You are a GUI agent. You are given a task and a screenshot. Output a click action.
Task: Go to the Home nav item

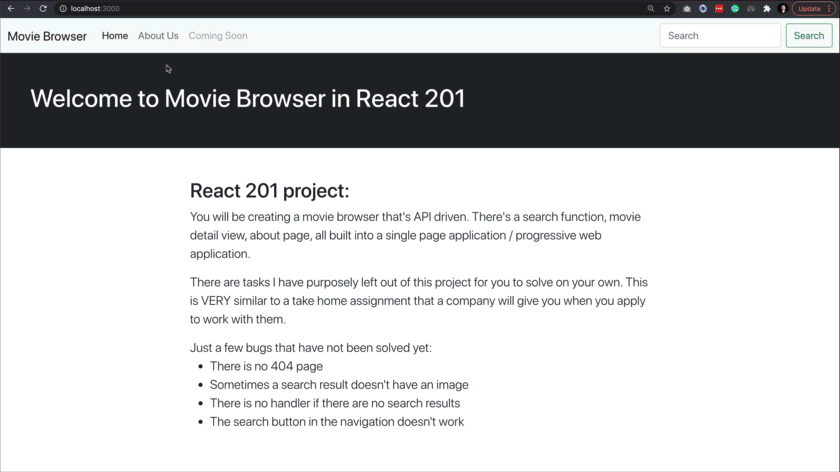tap(115, 35)
